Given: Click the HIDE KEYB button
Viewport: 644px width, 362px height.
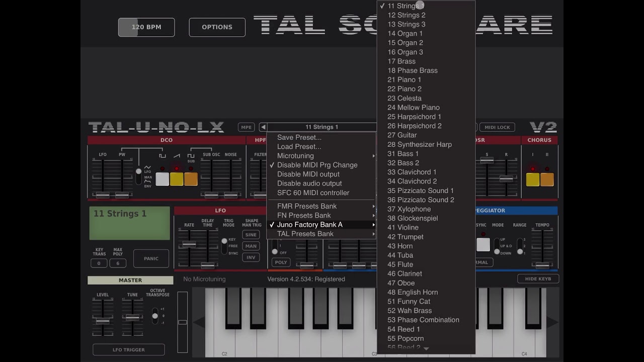Looking at the screenshot, I should click(x=538, y=279).
